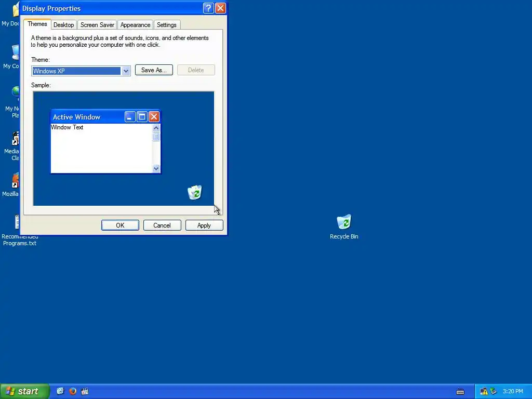Click the Apply button
Image resolution: width=532 pixels, height=399 pixels.
[x=204, y=225]
